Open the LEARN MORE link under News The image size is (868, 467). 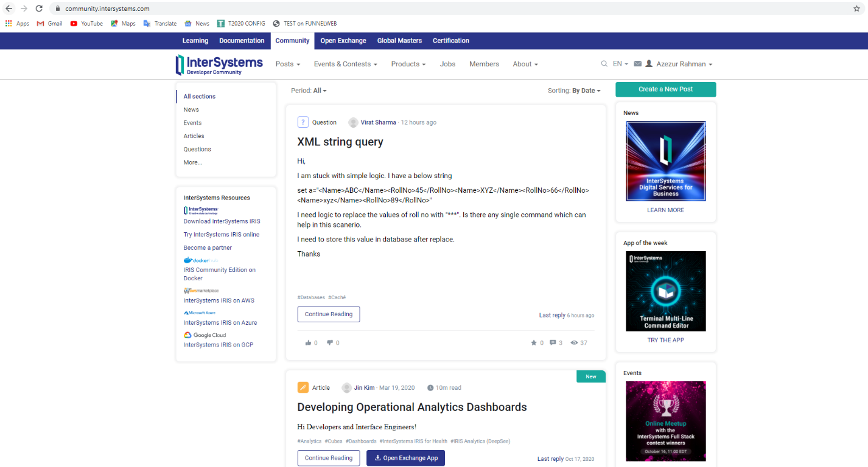pyautogui.click(x=665, y=210)
